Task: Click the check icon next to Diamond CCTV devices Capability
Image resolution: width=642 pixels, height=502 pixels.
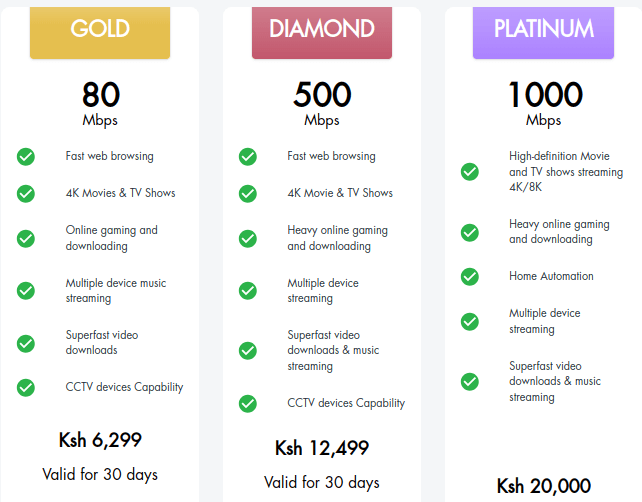Action: click(248, 404)
